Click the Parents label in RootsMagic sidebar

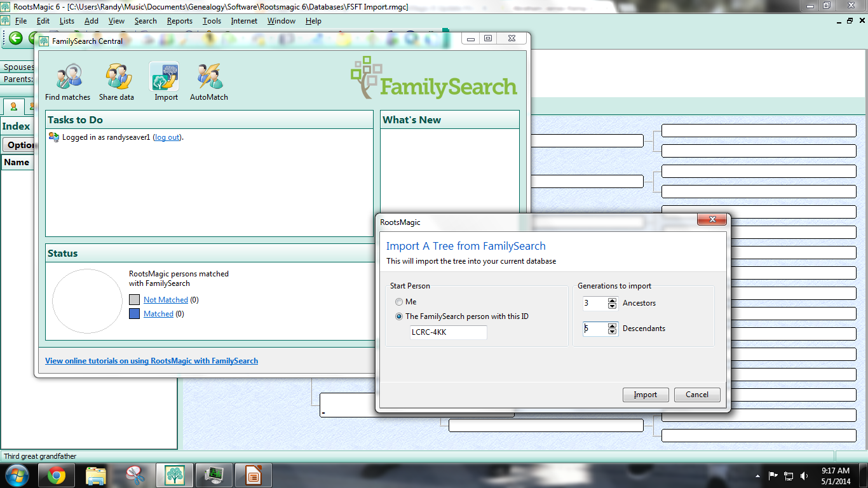pyautogui.click(x=18, y=79)
